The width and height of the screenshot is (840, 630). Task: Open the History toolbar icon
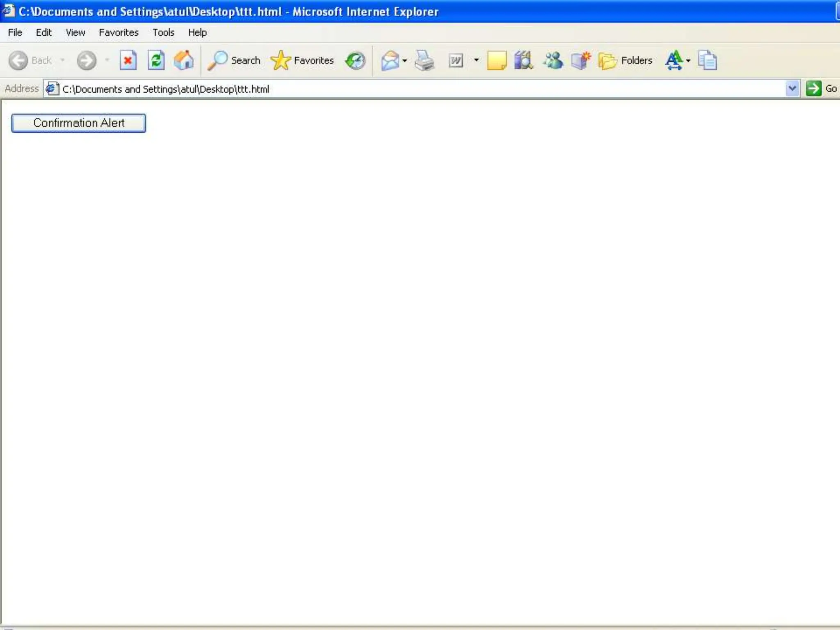355,61
